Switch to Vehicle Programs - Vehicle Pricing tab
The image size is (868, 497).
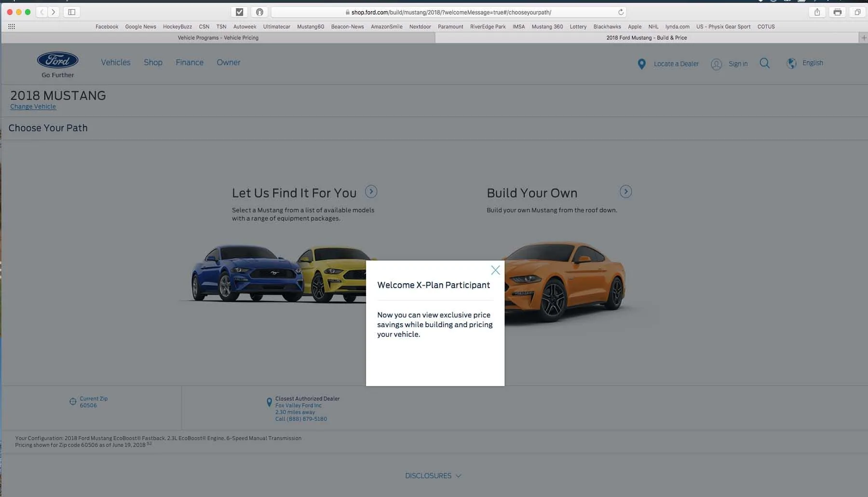(218, 38)
